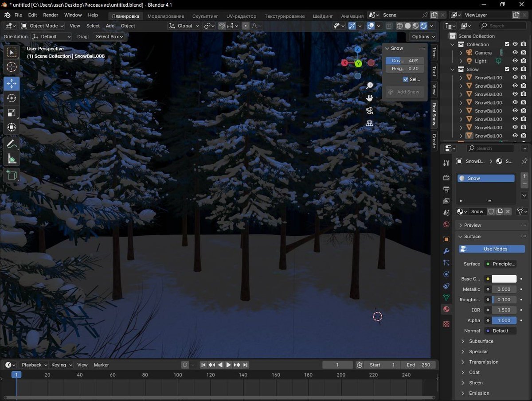The image size is (532, 401).
Task: Open the Object properties tab icon
Action: pos(446,239)
